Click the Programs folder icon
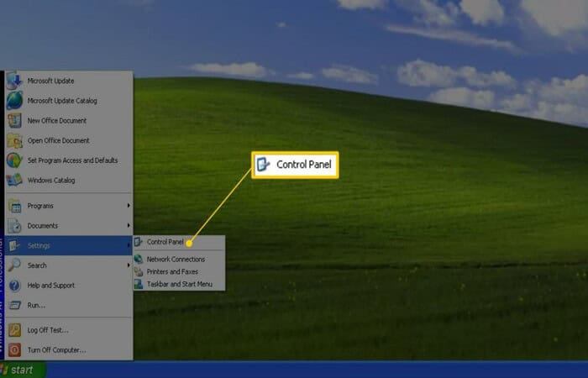 pos(14,206)
